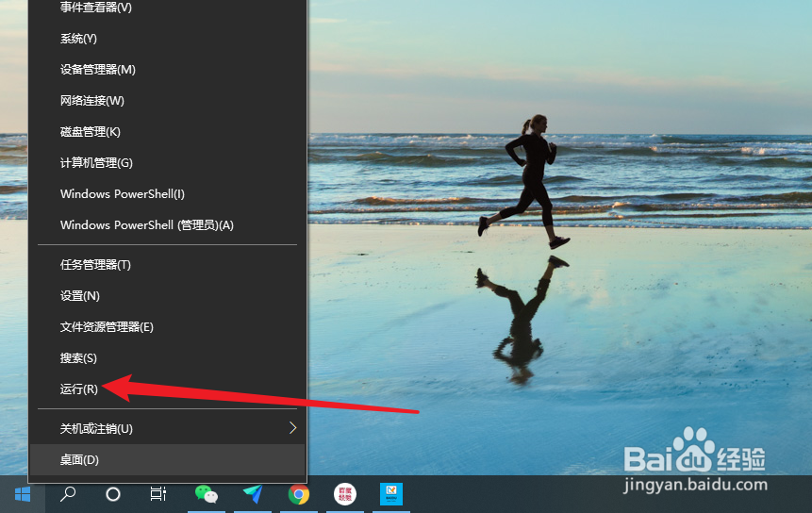Expand the 关机或注销(U) submenu arrow
812x513 pixels.
(x=292, y=428)
